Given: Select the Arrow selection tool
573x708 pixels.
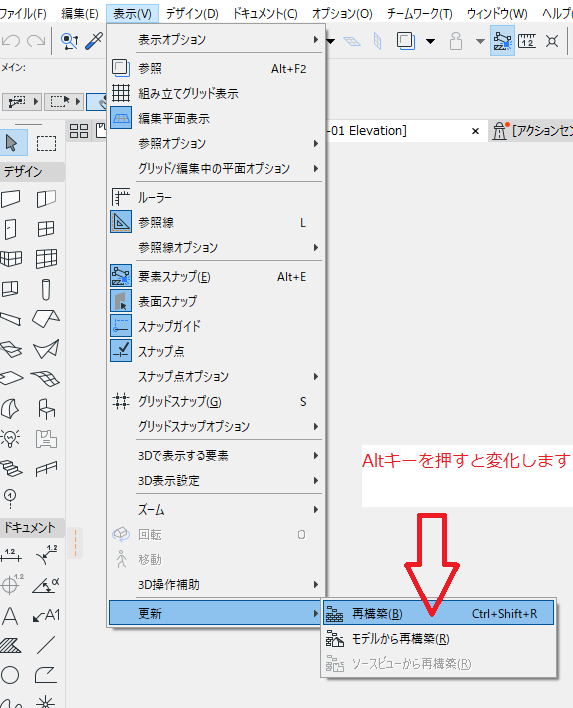Looking at the screenshot, I should pos(12,144).
